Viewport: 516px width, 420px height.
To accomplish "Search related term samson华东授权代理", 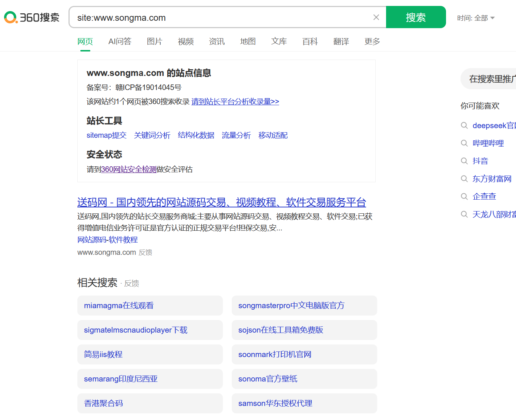I will coord(304,403).
